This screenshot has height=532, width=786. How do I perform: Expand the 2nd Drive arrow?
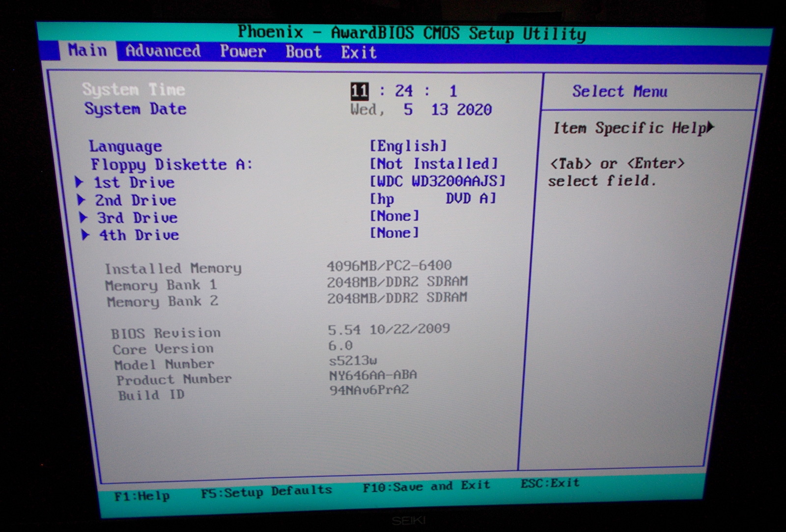tap(82, 200)
